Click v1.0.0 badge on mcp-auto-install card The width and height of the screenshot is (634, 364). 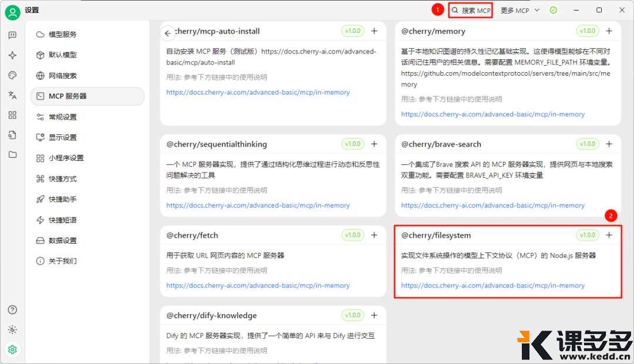tap(353, 31)
